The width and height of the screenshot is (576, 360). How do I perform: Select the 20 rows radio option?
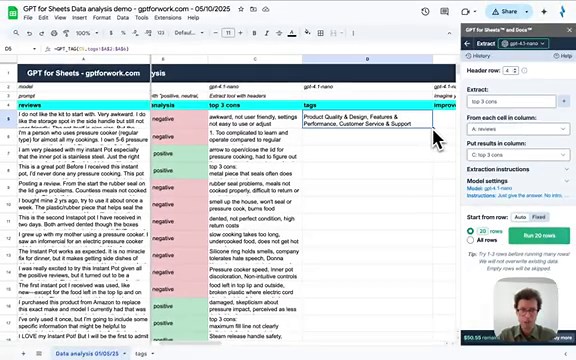tap(470, 231)
